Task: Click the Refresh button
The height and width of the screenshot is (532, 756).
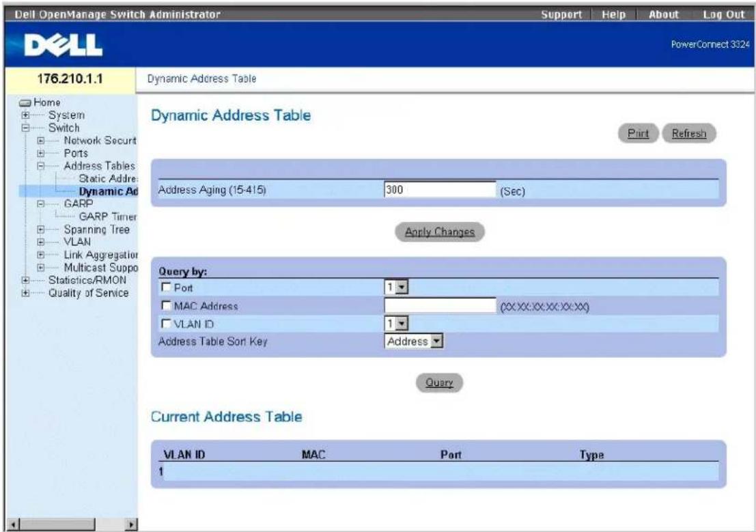Action: (689, 133)
